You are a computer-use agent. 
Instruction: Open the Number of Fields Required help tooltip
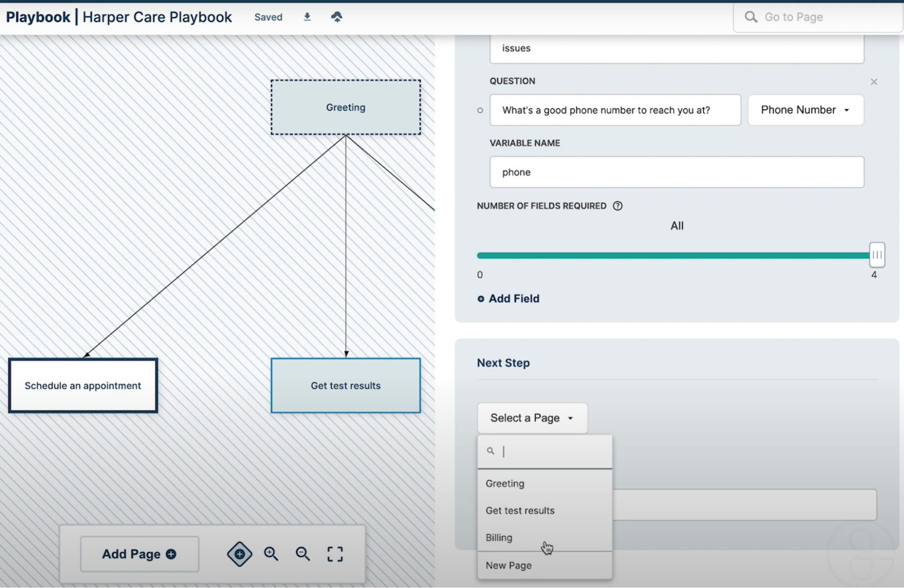pyautogui.click(x=618, y=206)
